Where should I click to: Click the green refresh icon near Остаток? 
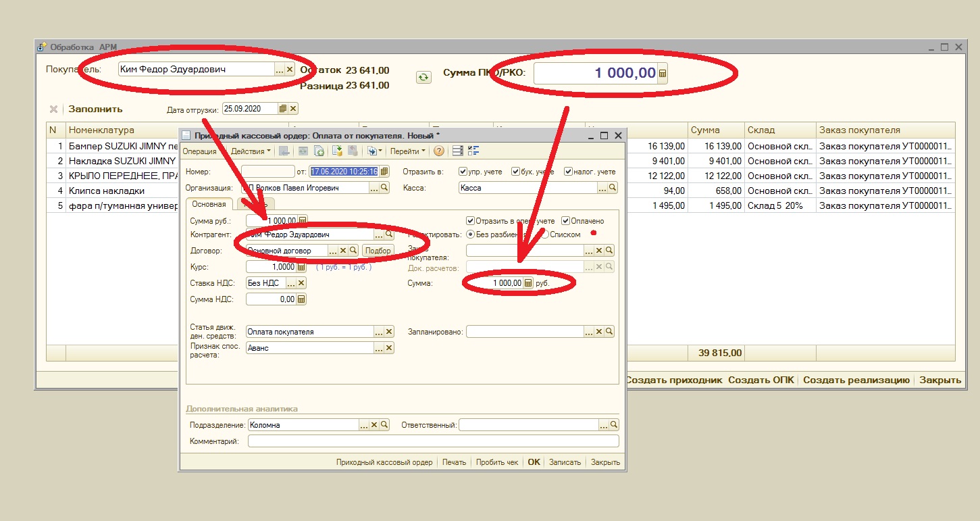coord(423,77)
